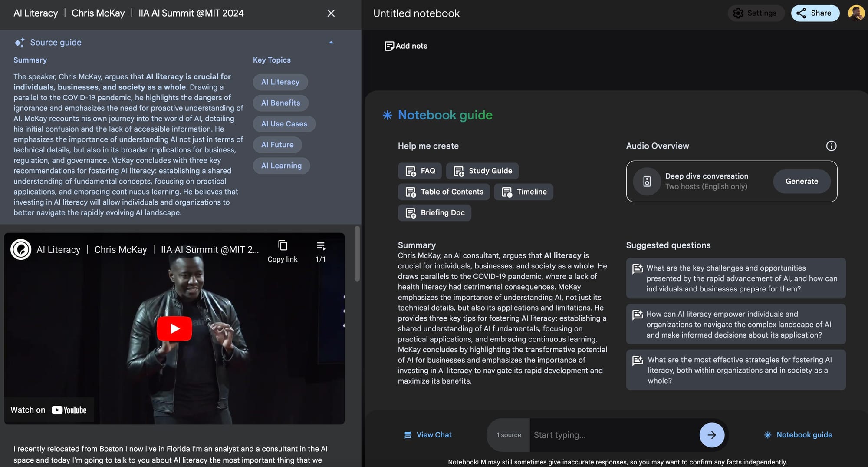The height and width of the screenshot is (467, 868).
Task: Click the Untitled notebook title
Action: (x=416, y=13)
